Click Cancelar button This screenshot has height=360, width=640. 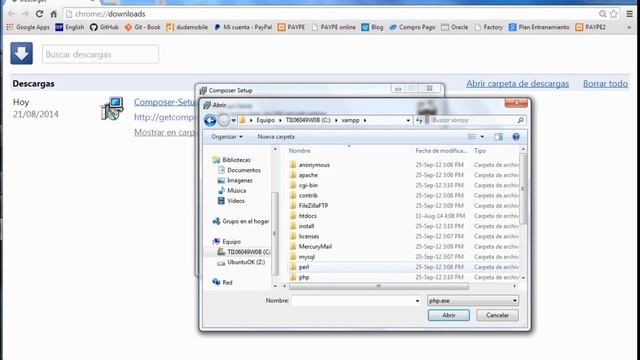coord(497,315)
